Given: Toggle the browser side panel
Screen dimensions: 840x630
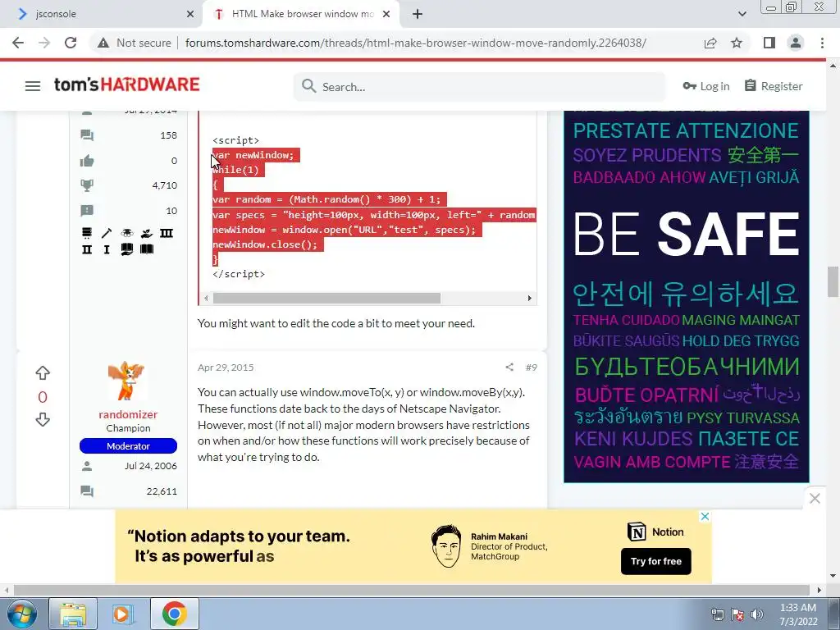Looking at the screenshot, I should [769, 43].
